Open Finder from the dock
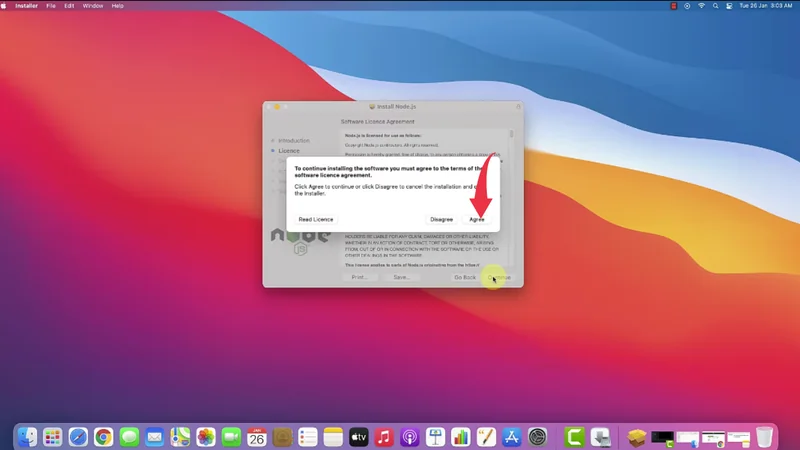Viewport: 800px width, 450px height. pos(27,437)
